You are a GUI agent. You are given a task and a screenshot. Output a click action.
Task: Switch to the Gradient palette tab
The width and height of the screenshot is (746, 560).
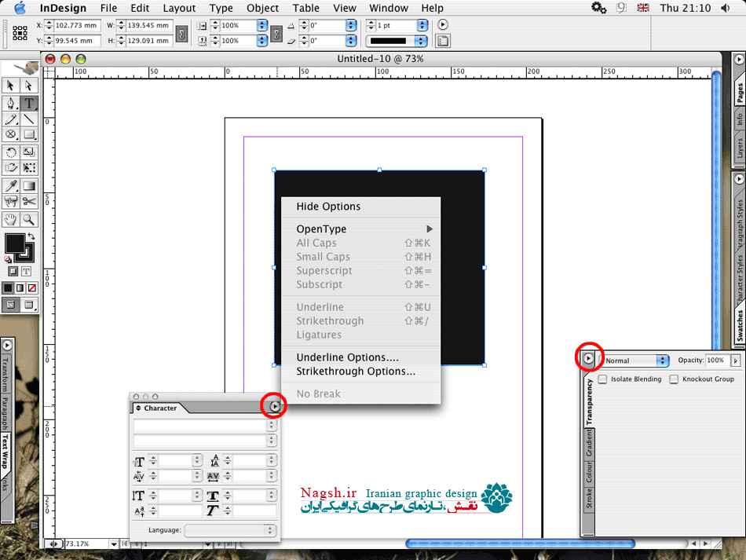pyautogui.click(x=589, y=442)
